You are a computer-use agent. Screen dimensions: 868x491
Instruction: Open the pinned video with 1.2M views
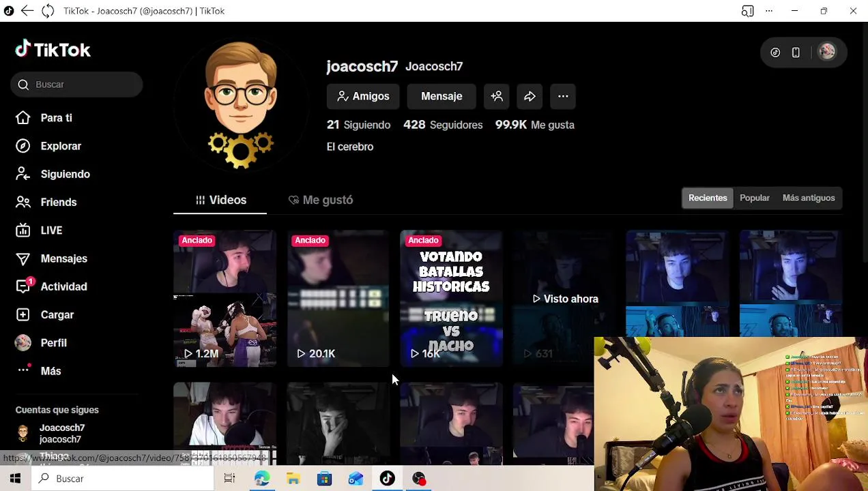[225, 299]
